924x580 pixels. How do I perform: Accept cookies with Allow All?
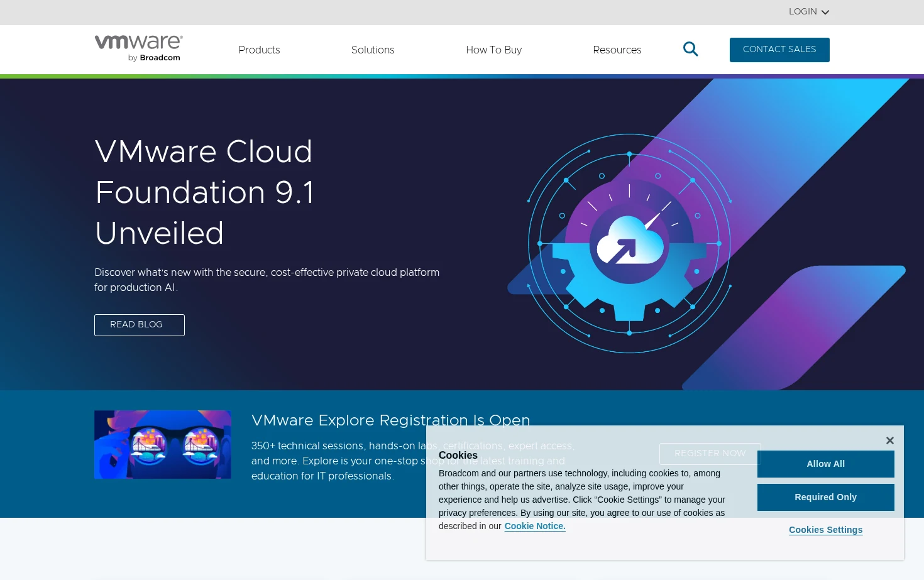pyautogui.click(x=825, y=464)
